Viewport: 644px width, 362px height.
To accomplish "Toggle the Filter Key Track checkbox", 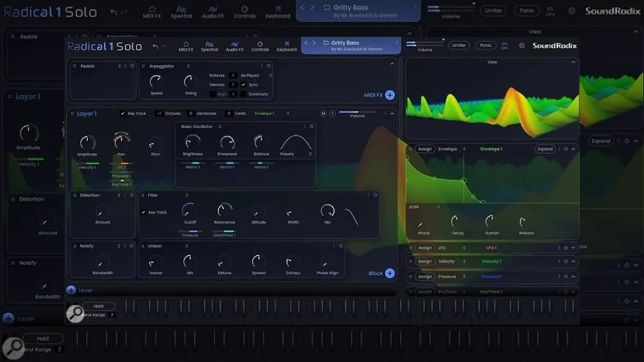I will pos(143,212).
